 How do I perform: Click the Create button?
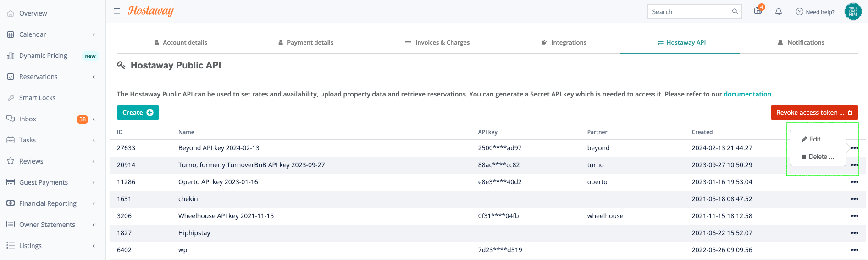(x=138, y=113)
